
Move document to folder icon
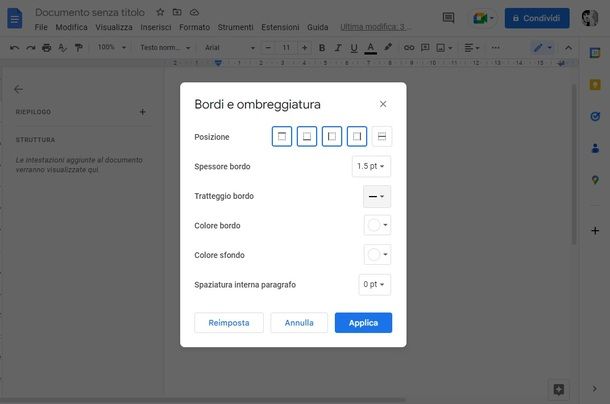click(x=177, y=12)
